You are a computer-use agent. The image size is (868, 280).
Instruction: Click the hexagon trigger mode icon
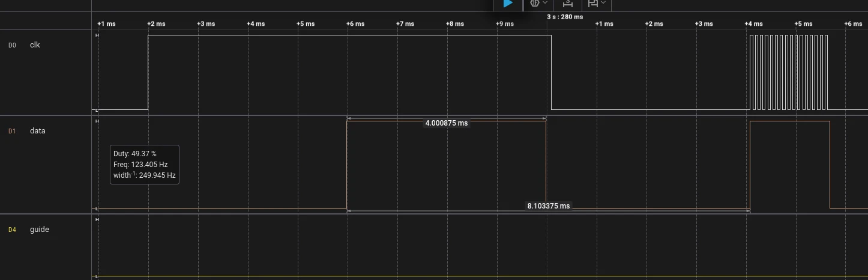click(x=534, y=4)
